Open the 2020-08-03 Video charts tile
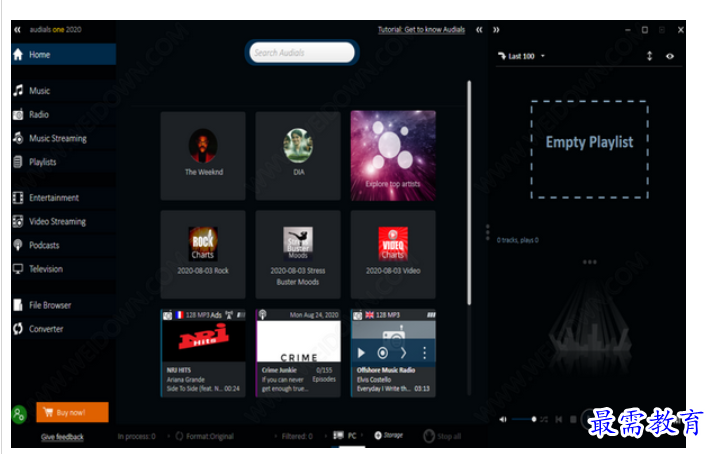The height and width of the screenshot is (454, 712). tap(393, 254)
